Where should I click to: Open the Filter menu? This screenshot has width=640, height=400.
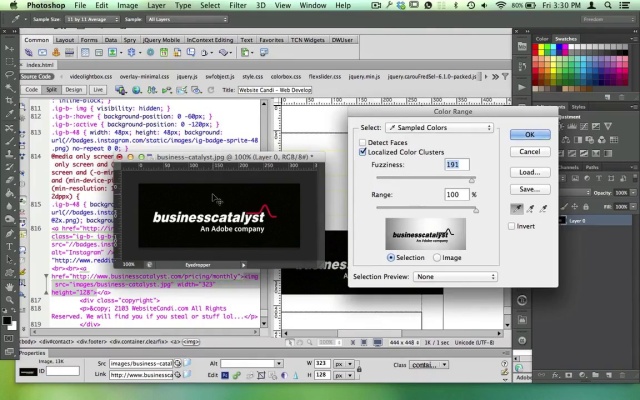[x=238, y=5]
